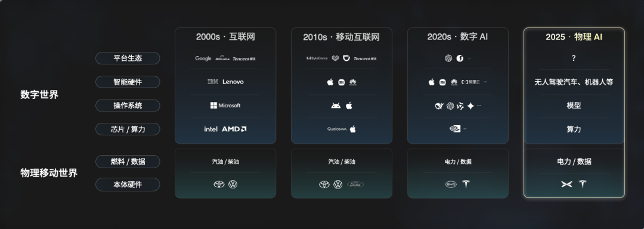Click the 无人驾驶汽车、机器人等 text
The image size is (644, 229).
click(574, 82)
